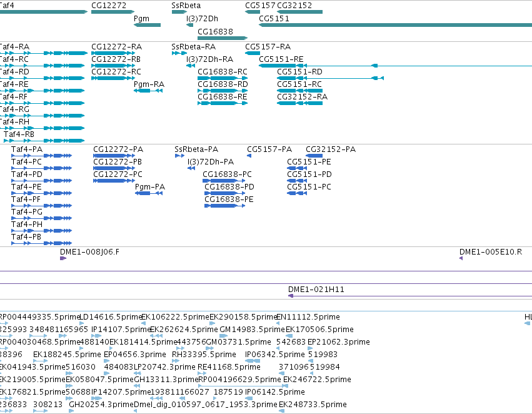Select protein CG5151-PD
The width and height of the screenshot is (532, 414).
point(297,181)
